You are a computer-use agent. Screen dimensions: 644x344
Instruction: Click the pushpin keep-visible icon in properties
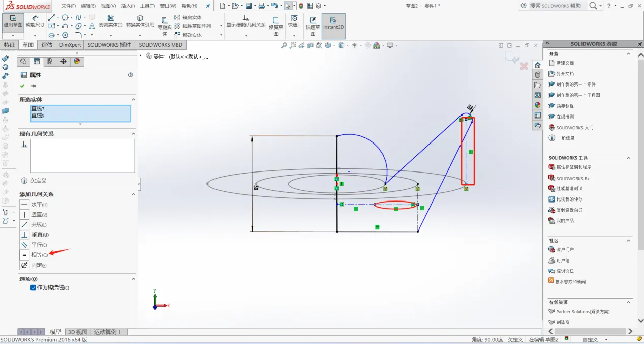click(x=34, y=86)
